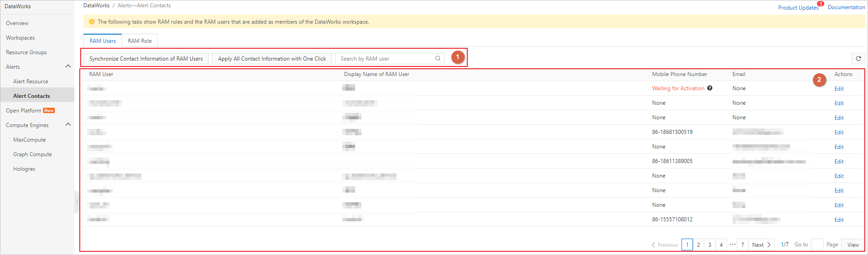Open Overview in sidebar

point(17,23)
